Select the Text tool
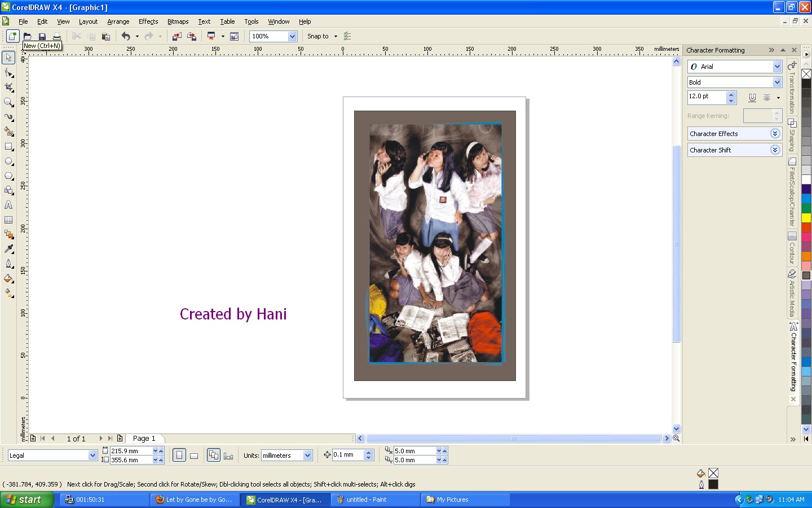The image size is (812, 508). 8,205
